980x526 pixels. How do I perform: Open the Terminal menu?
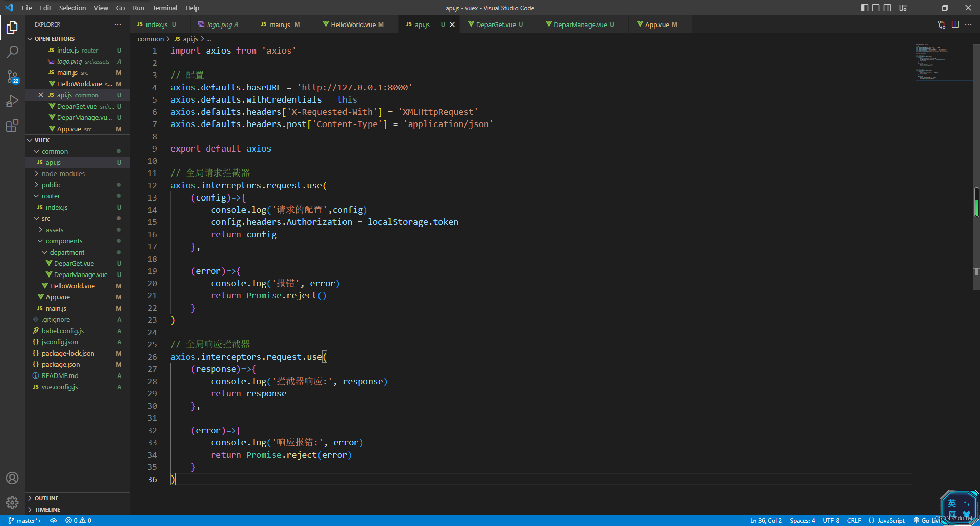[164, 8]
